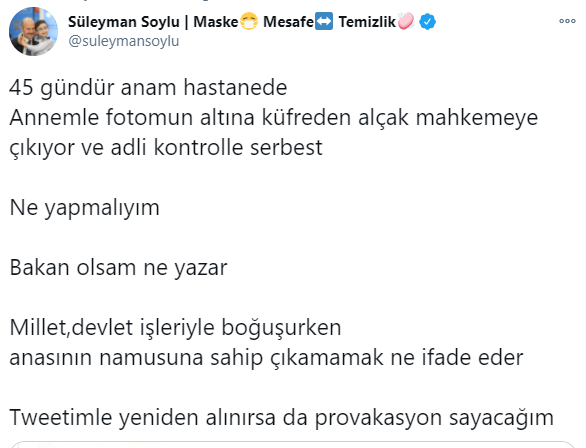586x448 pixels.
Task: Visit the @suleymansoylu handle link
Action: pyautogui.click(x=124, y=41)
